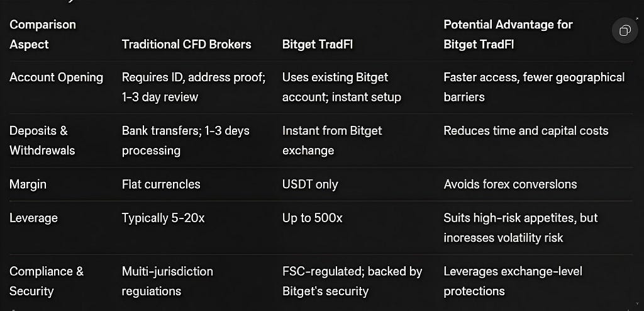This screenshot has height=311, width=644.
Task: Select the 'Deposits & Withdrawals' row label
Action: pyautogui.click(x=42, y=140)
